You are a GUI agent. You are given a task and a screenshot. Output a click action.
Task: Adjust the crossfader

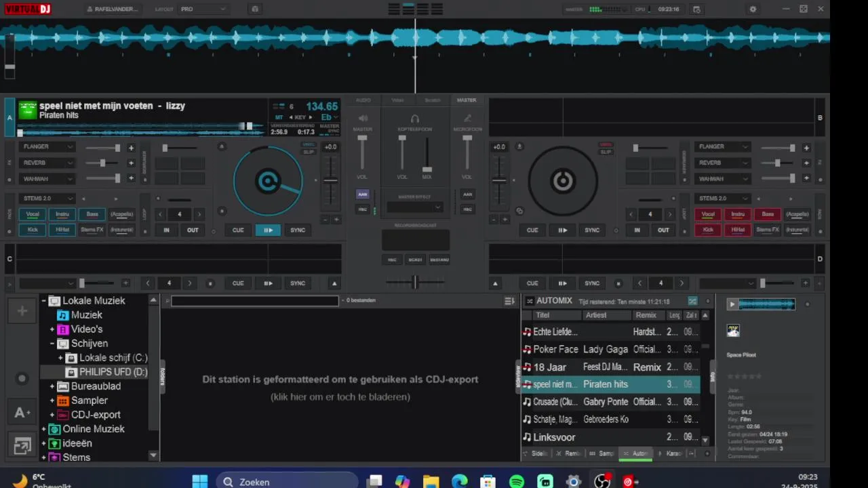[x=415, y=282]
